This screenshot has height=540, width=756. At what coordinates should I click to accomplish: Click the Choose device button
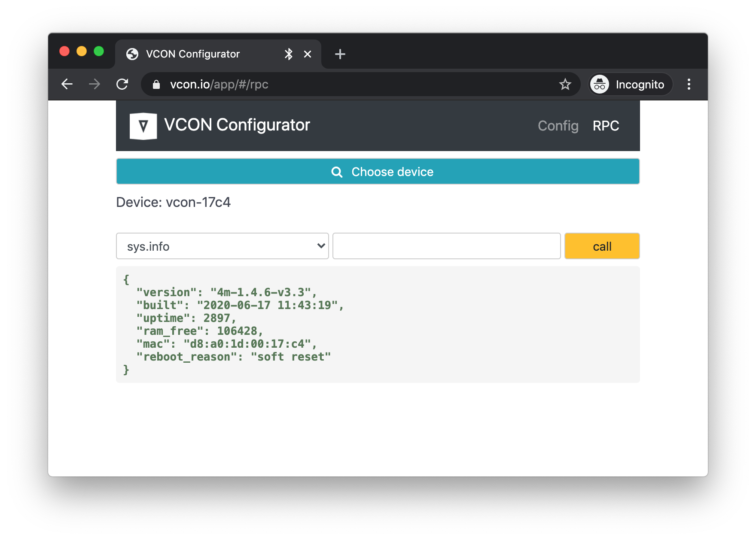[378, 171]
